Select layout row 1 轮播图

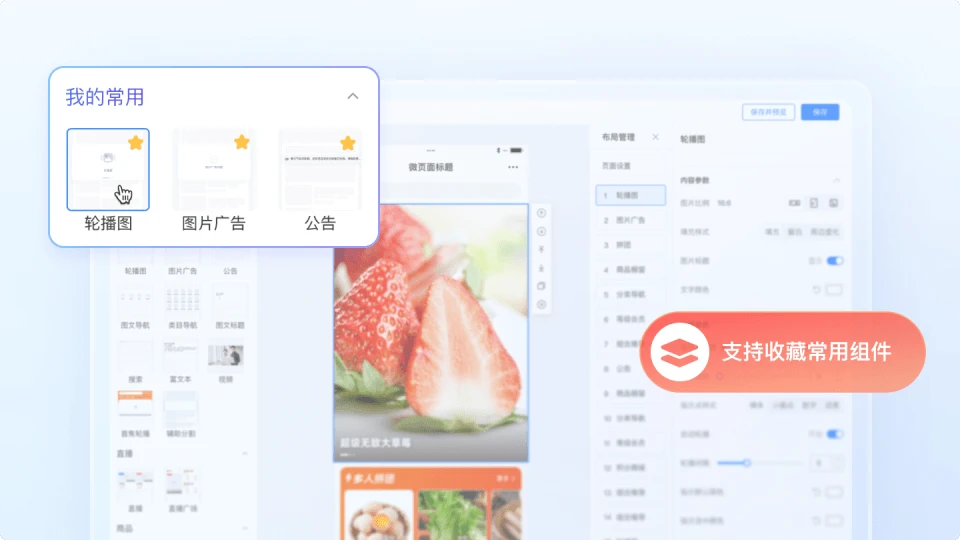coord(631,195)
